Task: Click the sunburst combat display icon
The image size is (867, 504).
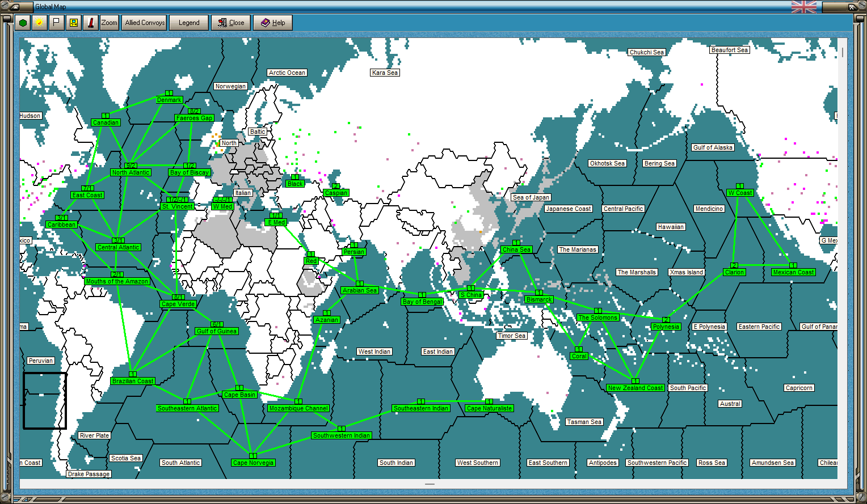Action: coord(39,23)
